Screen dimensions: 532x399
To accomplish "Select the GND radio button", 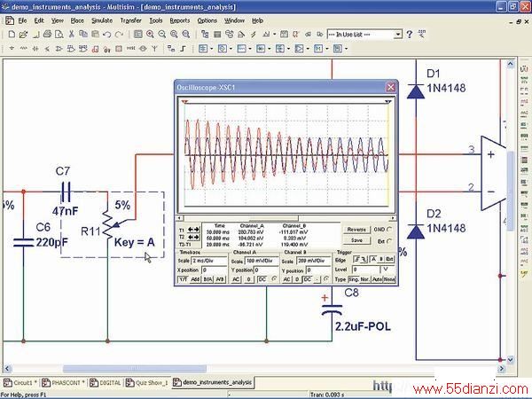I will [x=389, y=230].
